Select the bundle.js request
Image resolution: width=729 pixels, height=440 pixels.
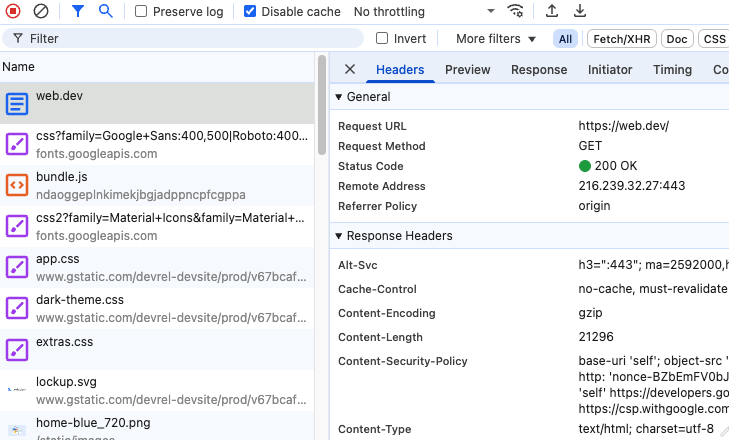(x=62, y=177)
